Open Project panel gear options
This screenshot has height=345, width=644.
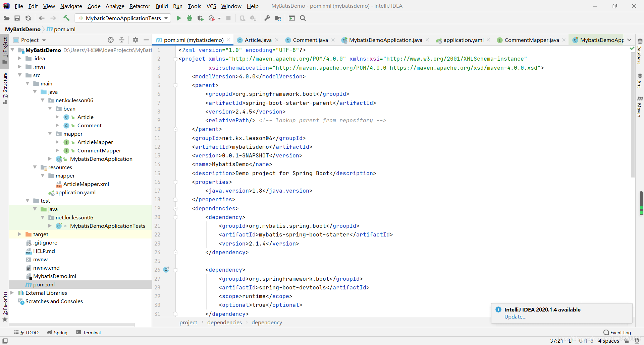pyautogui.click(x=136, y=40)
